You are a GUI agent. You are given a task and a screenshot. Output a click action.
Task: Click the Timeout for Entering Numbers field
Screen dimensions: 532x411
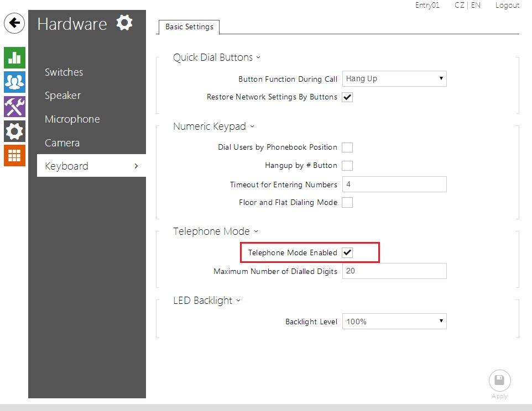[x=394, y=185]
